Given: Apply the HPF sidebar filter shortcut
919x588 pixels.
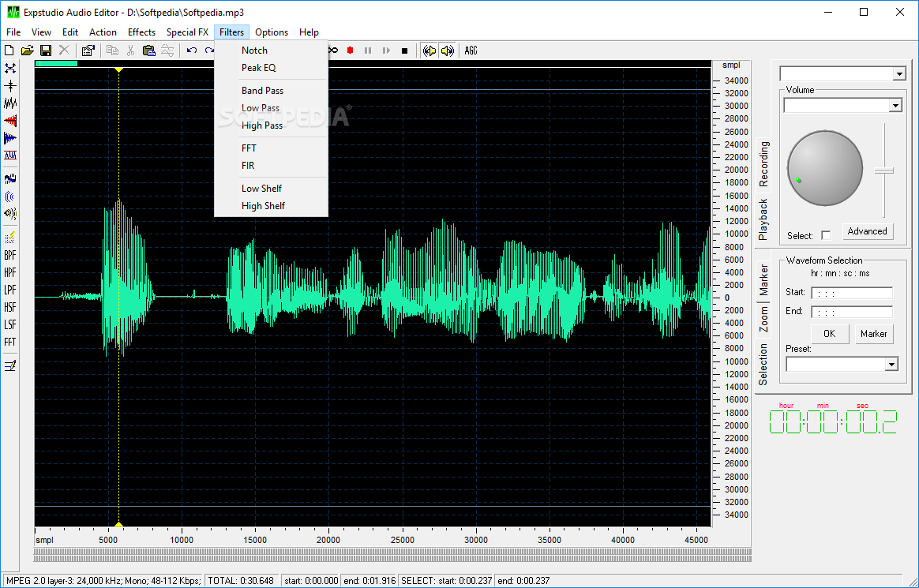Looking at the screenshot, I should [x=10, y=272].
